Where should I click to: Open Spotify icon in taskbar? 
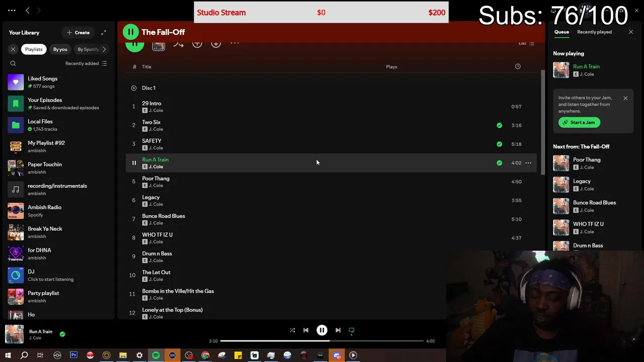(x=156, y=355)
